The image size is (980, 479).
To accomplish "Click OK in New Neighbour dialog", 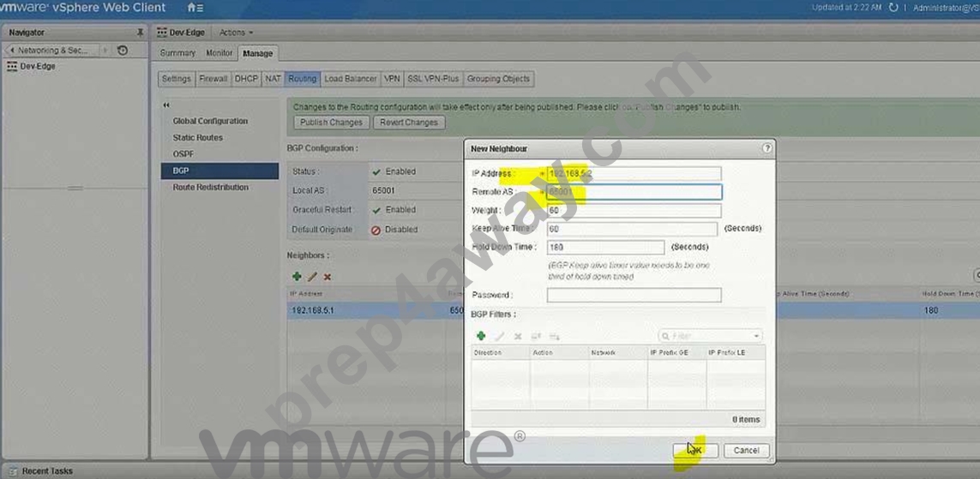I will click(695, 450).
